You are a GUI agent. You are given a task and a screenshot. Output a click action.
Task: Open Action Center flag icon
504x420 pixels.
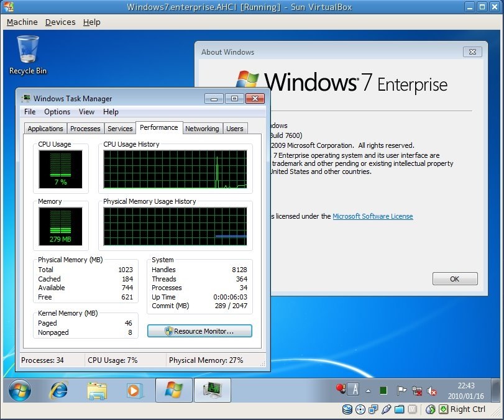click(x=401, y=390)
